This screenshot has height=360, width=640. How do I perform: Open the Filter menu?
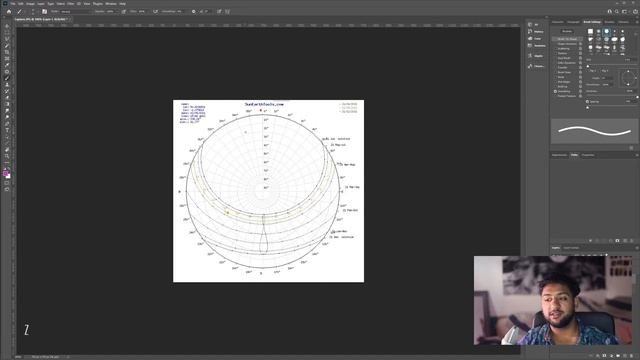pos(71,4)
